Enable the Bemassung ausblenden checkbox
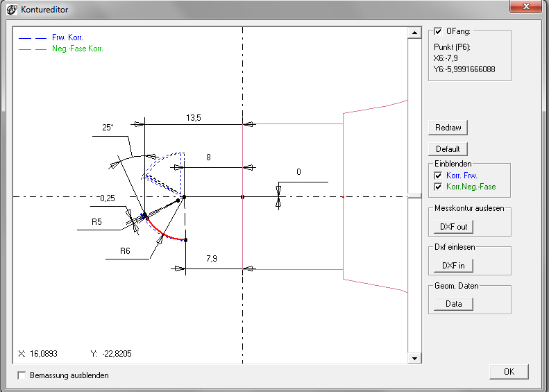Viewport: 549px width, 392px height. click(x=22, y=375)
